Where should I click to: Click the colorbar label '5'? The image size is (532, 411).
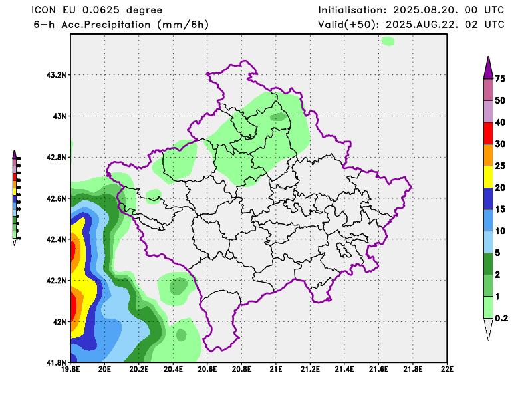497,253
